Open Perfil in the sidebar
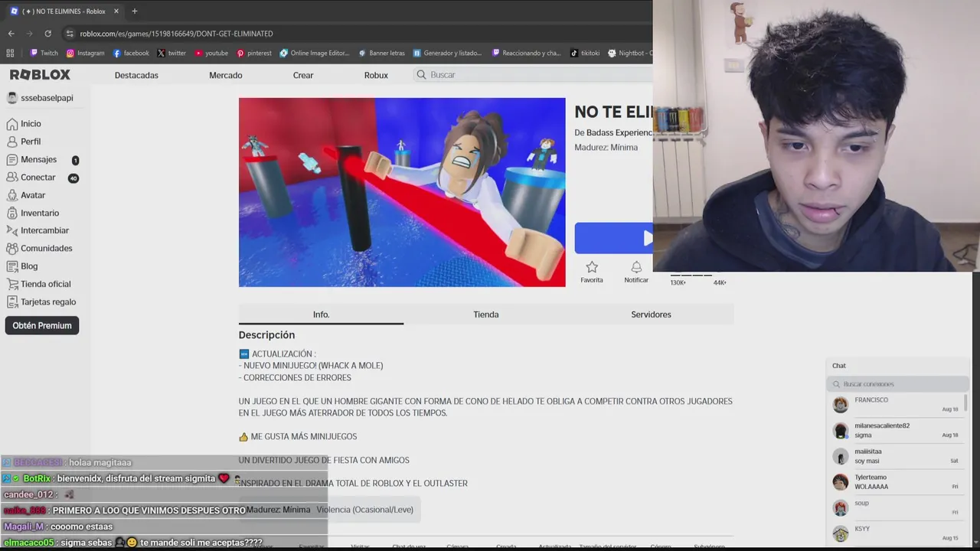980x551 pixels. (x=24, y=142)
